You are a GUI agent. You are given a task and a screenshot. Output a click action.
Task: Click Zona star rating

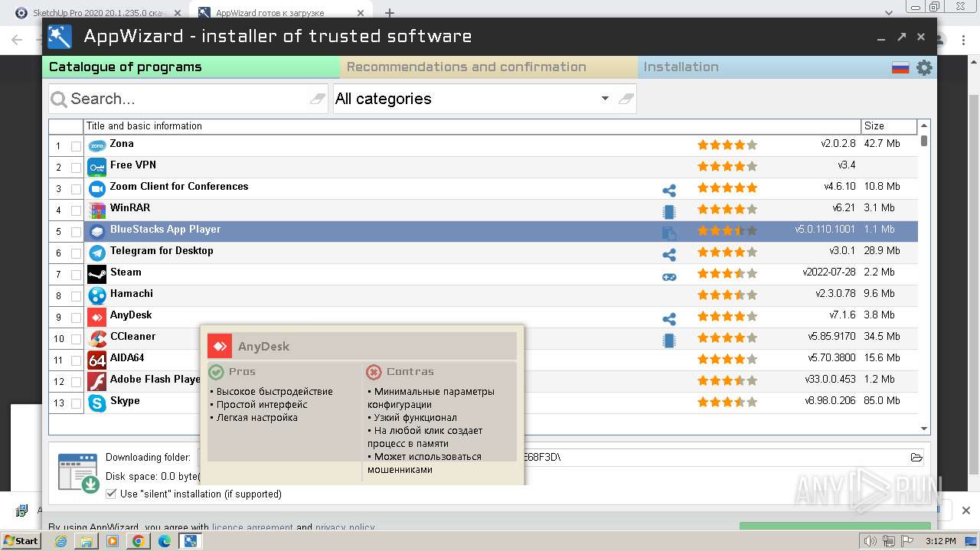[727, 145]
